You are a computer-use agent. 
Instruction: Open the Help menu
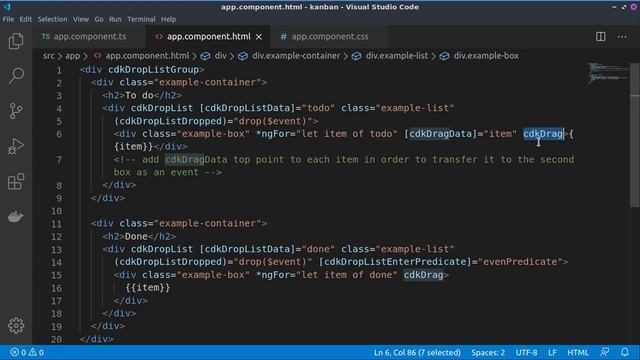point(168,19)
